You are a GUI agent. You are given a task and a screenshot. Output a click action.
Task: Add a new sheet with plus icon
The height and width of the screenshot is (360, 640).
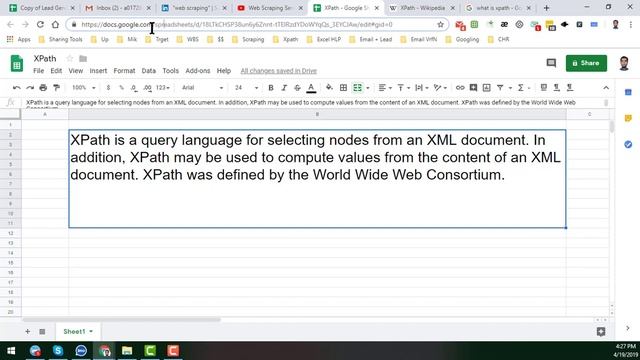point(27,331)
